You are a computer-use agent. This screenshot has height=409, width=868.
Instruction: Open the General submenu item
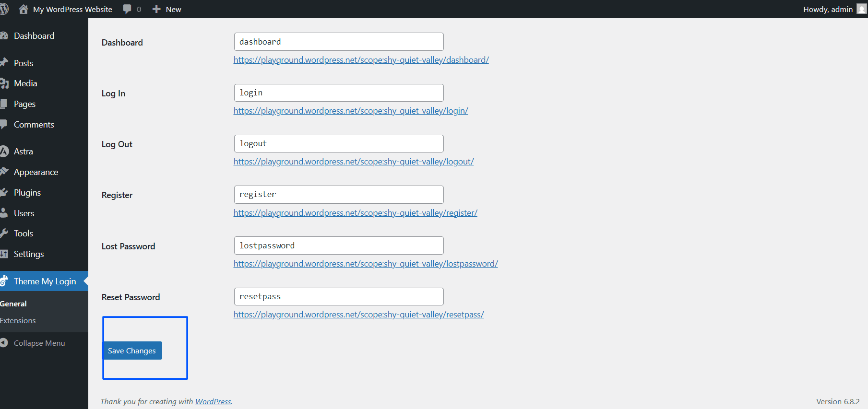(x=13, y=304)
